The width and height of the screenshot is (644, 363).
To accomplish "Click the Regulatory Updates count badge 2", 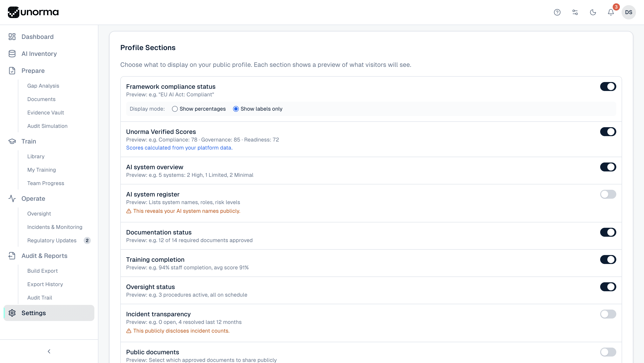I will coord(87,241).
